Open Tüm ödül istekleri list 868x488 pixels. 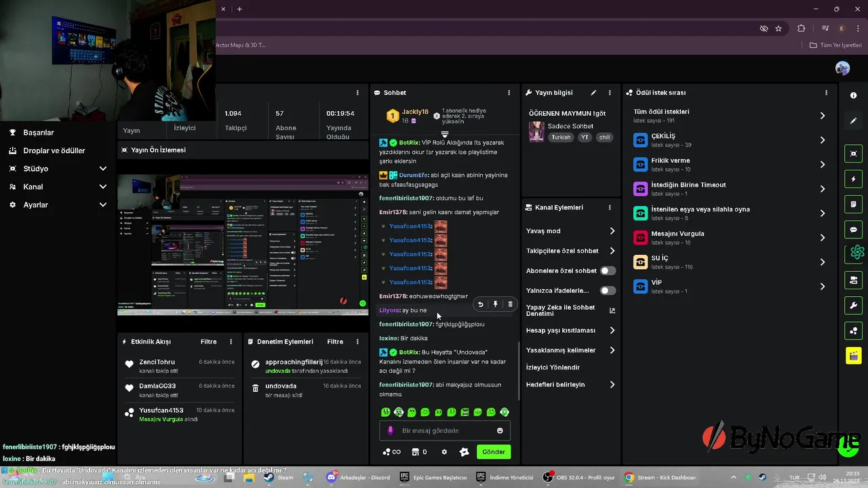click(x=729, y=116)
